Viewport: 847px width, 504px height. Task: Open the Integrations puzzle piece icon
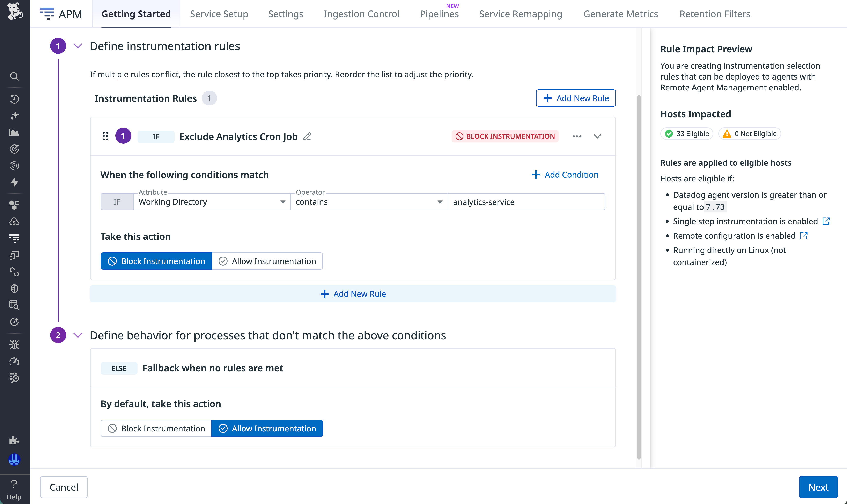click(14, 440)
